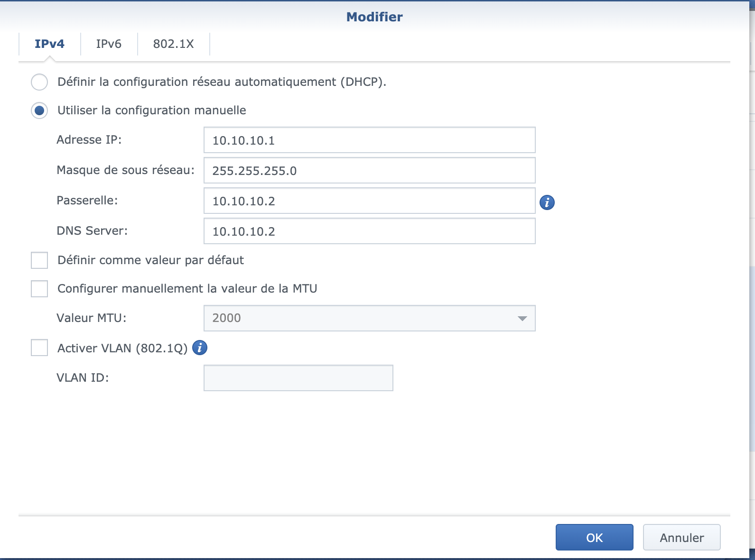This screenshot has width=755, height=560.
Task: Check 'Définir comme valeur par défaut'
Action: 39,260
